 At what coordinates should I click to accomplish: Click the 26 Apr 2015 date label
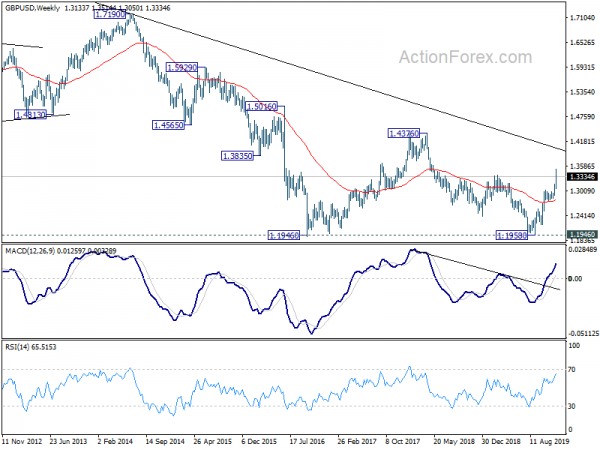212,441
